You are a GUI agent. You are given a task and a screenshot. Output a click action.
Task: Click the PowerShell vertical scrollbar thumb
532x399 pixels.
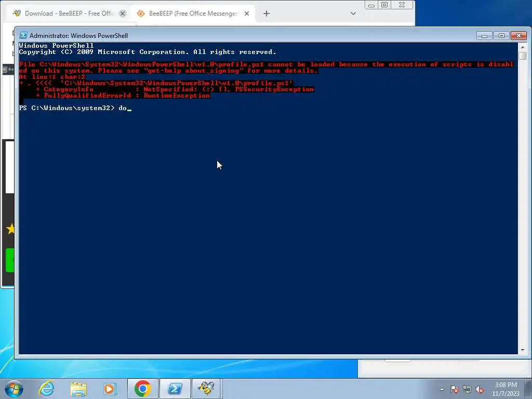click(x=523, y=56)
